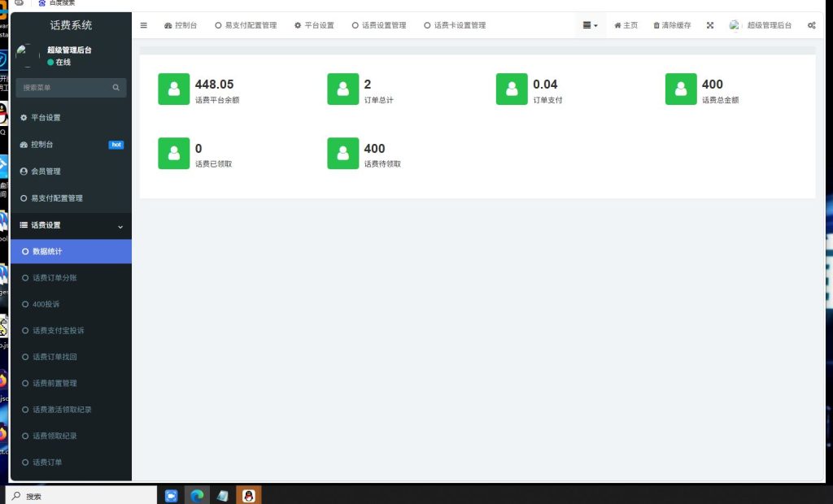This screenshot has height=504, width=833.
Task: Click the header avatar beside 超级管理后台
Action: click(x=735, y=25)
